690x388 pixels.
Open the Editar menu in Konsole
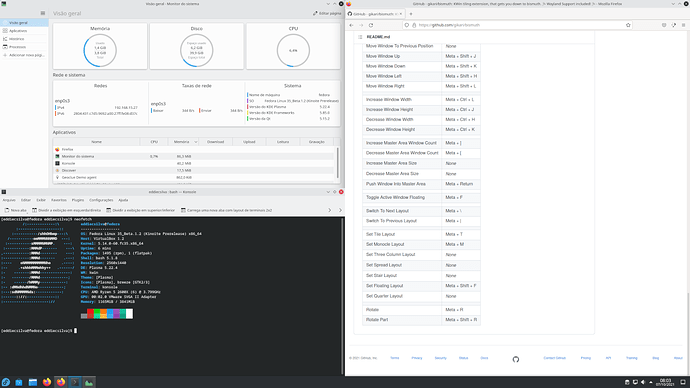(x=26, y=200)
